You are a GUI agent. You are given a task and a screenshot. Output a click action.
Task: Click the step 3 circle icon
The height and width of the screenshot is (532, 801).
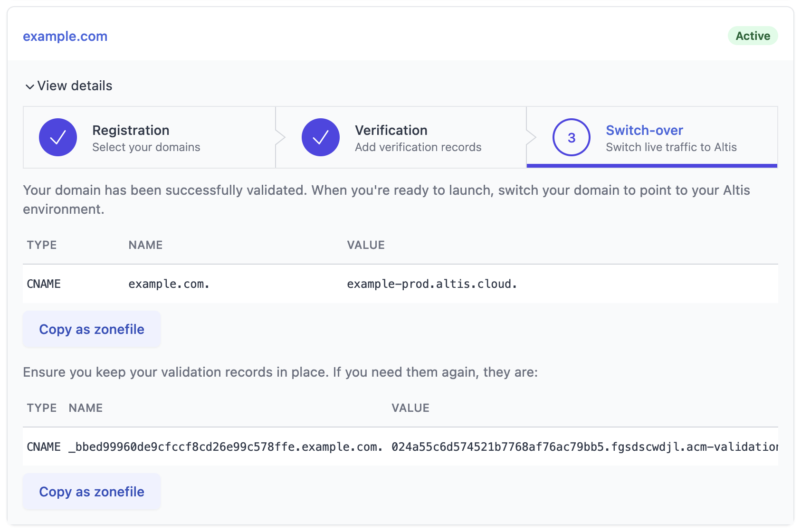(571, 137)
